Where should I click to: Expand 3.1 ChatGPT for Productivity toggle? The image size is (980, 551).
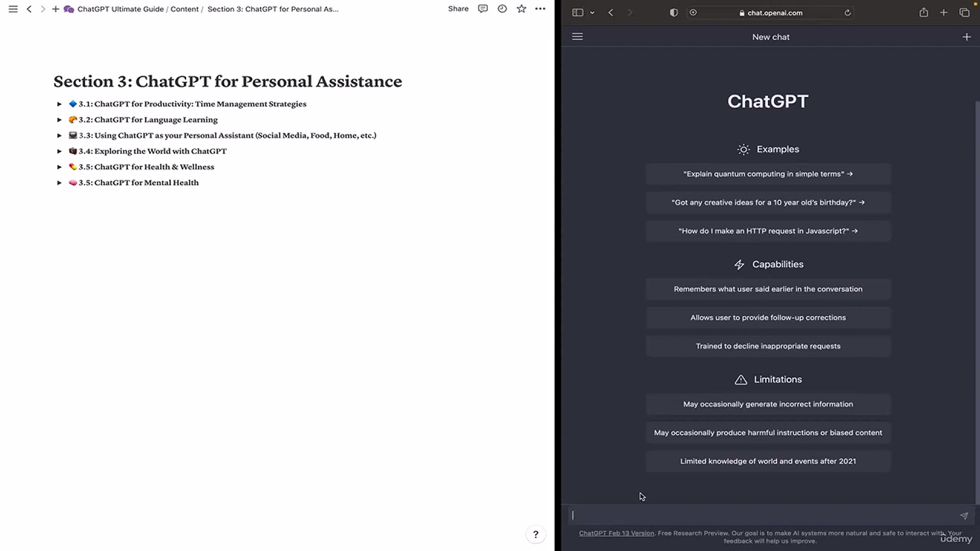pos(59,104)
